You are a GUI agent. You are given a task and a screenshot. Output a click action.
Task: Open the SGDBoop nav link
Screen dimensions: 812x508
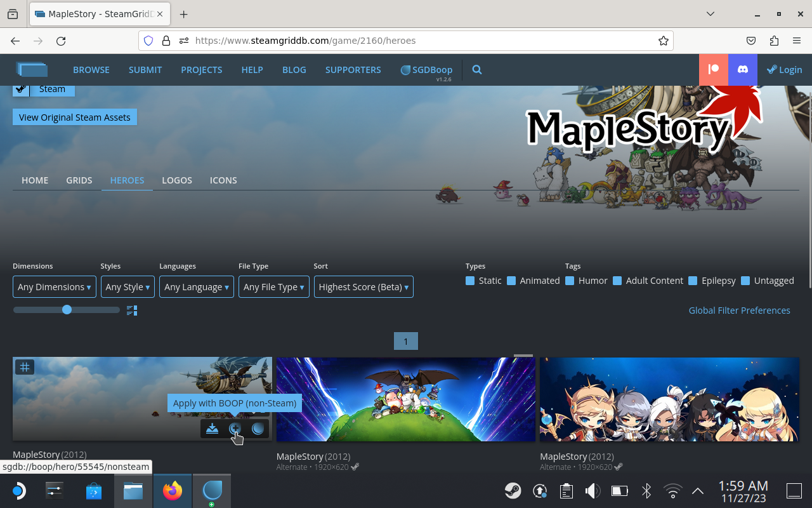426,70
